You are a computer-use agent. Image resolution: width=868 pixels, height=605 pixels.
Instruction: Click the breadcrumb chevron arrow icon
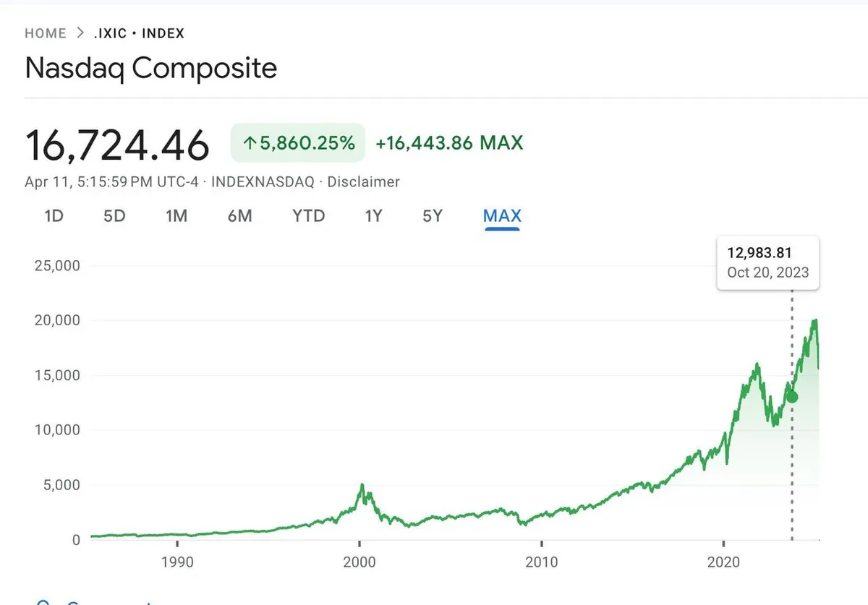click(x=80, y=33)
